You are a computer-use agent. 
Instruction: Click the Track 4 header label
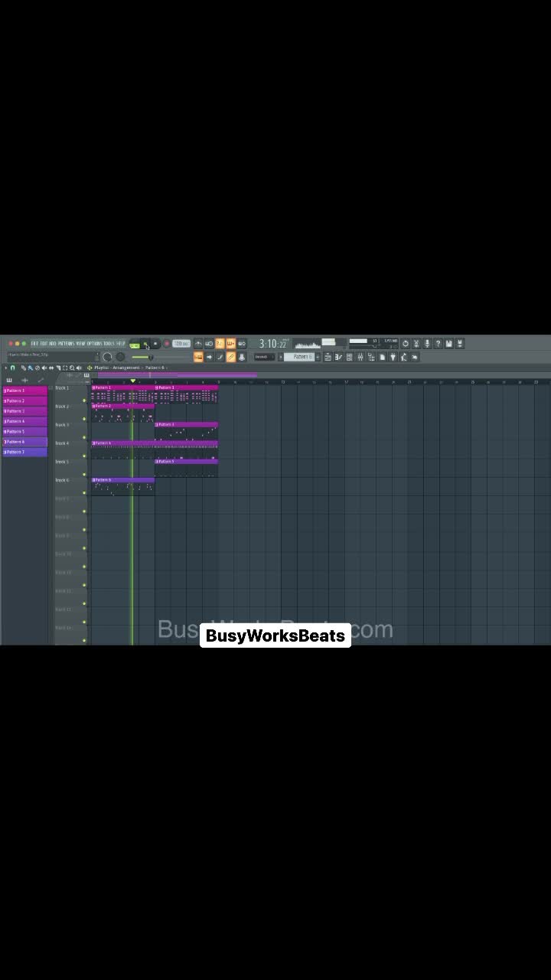coord(62,443)
